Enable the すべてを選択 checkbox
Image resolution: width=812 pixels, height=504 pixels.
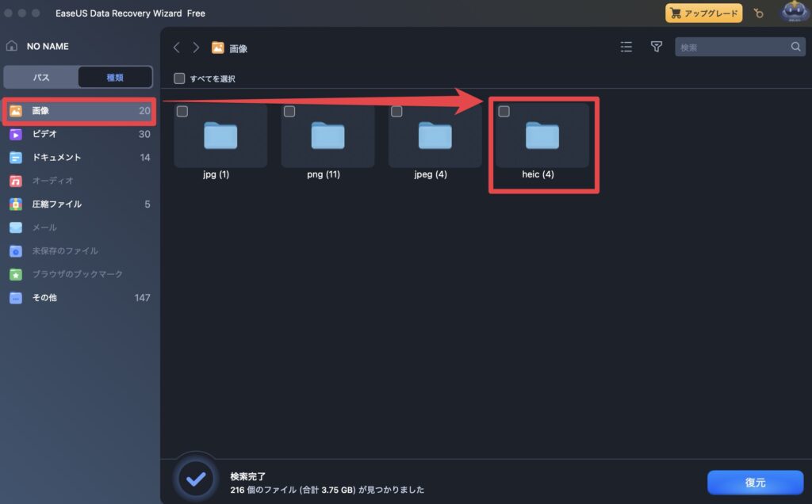[179, 78]
